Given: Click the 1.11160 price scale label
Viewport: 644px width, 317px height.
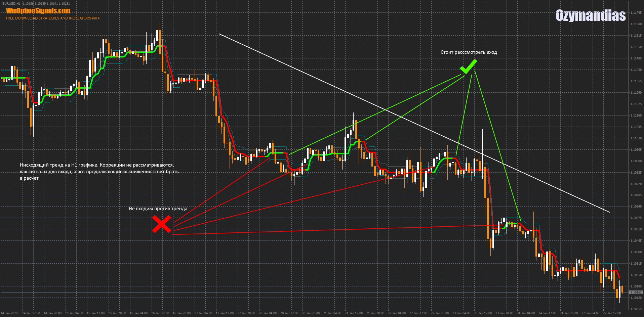Looking at the screenshot, I should (x=636, y=116).
